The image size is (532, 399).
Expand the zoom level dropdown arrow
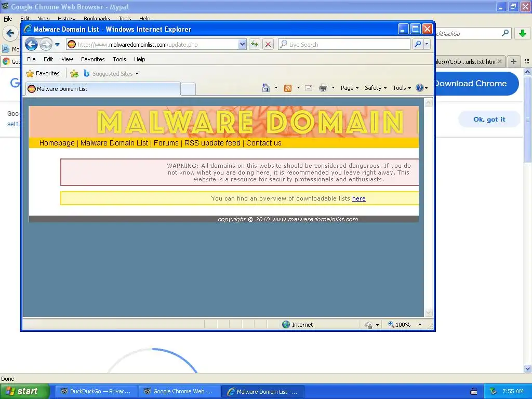click(420, 325)
